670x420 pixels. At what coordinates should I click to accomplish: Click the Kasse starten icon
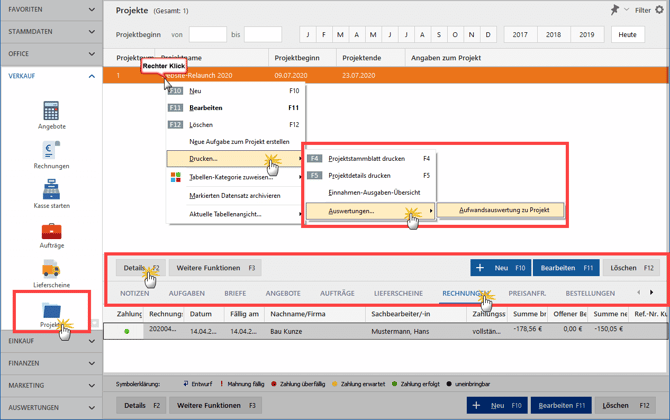pos(51,191)
